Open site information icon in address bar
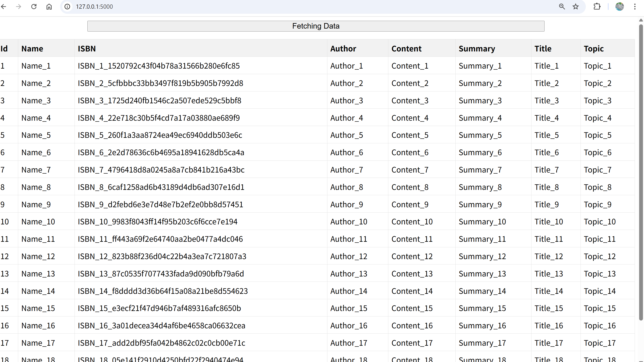Image resolution: width=644 pixels, height=362 pixels. click(x=67, y=7)
